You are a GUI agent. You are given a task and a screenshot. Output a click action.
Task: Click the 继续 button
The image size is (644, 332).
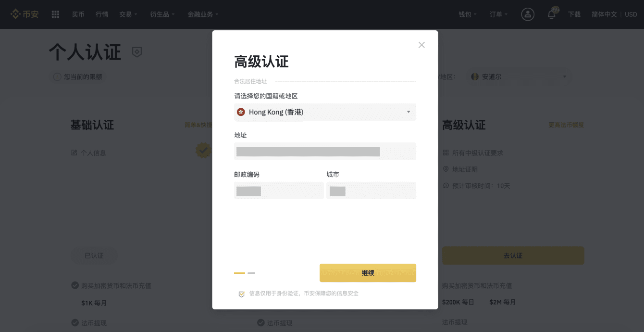[x=368, y=273]
